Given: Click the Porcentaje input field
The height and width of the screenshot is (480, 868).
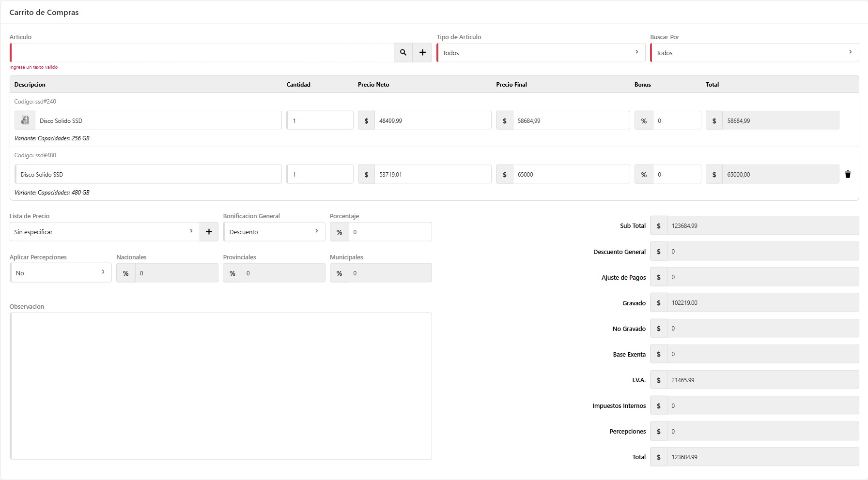Looking at the screenshot, I should pos(389,232).
